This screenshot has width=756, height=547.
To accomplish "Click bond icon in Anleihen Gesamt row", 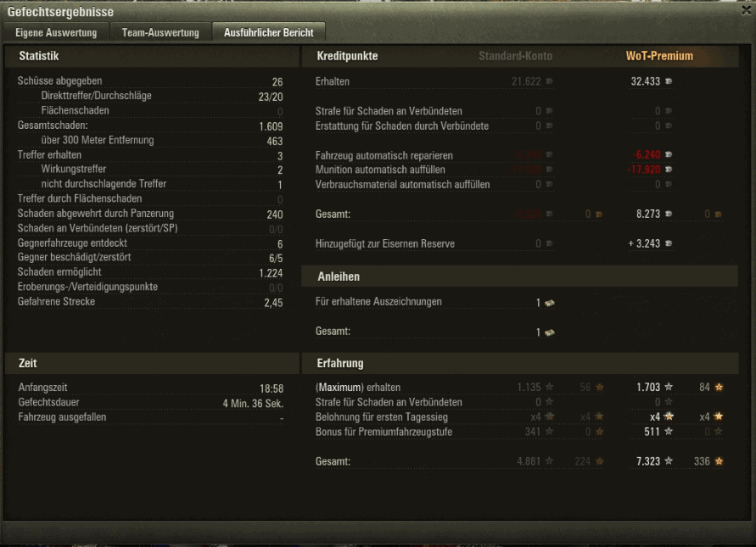I will tap(550, 332).
